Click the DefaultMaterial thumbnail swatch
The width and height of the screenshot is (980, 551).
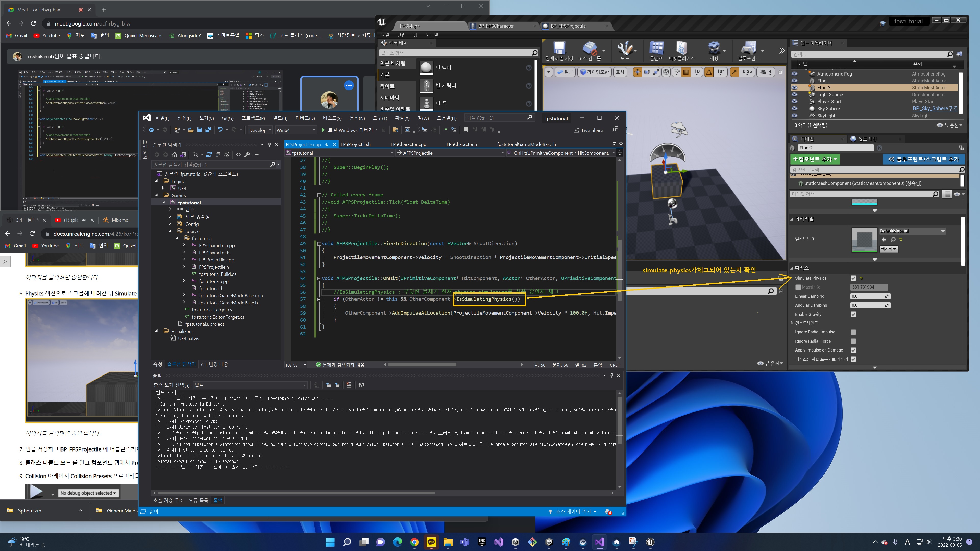864,240
